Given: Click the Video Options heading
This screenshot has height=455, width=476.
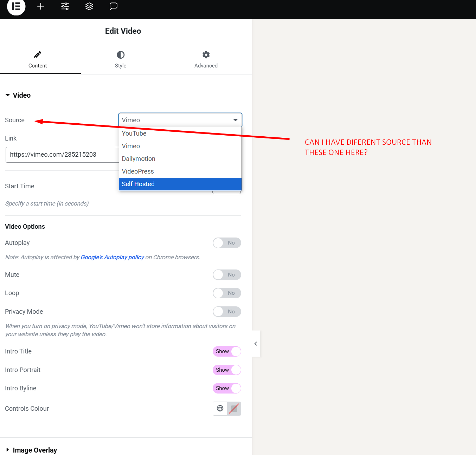Looking at the screenshot, I should [x=25, y=227].
